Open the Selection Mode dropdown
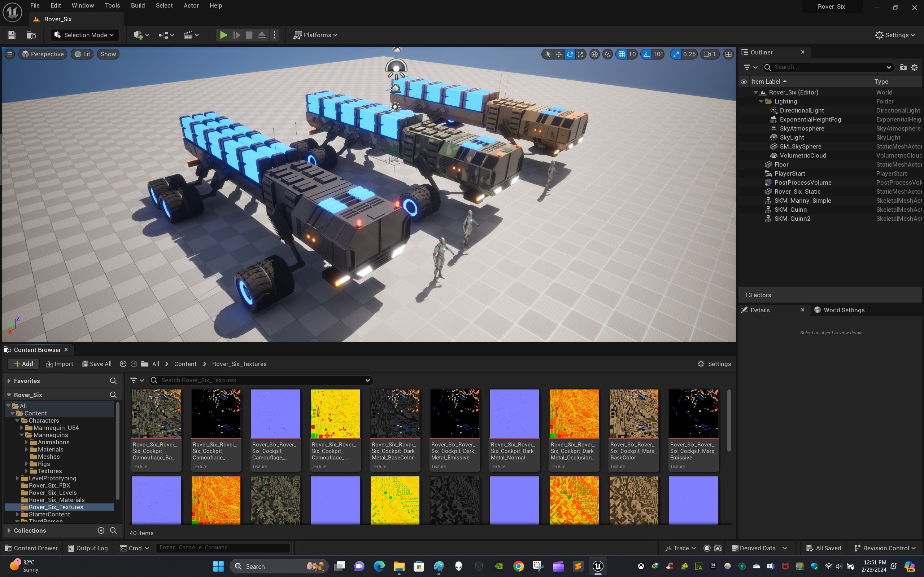Screen dimensions: 924x577 click(x=85, y=35)
